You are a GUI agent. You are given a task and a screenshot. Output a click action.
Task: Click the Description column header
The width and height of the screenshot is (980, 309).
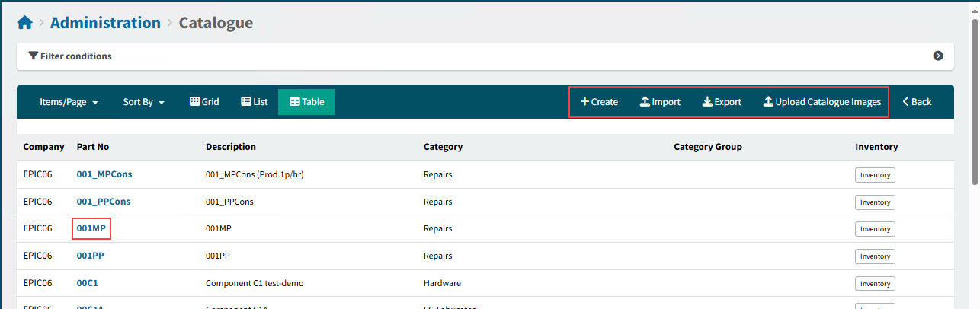(x=231, y=147)
